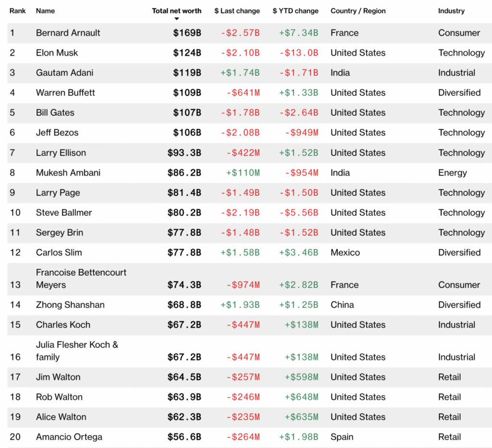The width and height of the screenshot is (492, 448).
Task: Open Francoise Bettencourt Meyers entry
Action: coord(81,278)
